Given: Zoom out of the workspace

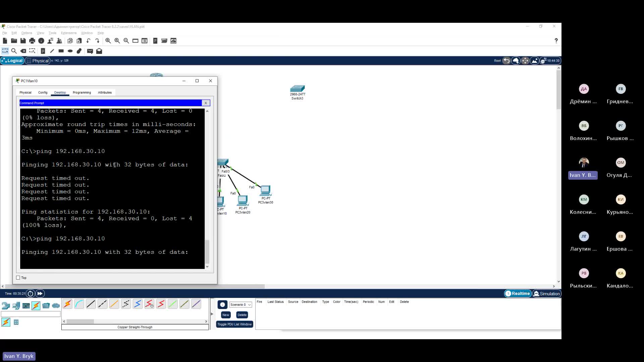Looking at the screenshot, I should pos(126,41).
